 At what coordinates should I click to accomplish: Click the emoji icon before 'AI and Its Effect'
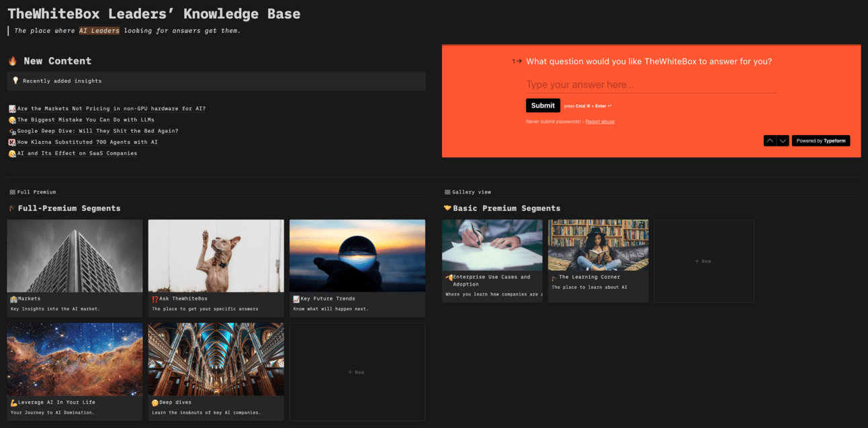[x=12, y=153]
